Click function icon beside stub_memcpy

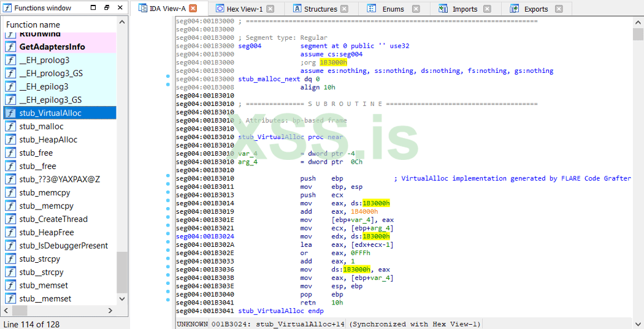[10, 192]
